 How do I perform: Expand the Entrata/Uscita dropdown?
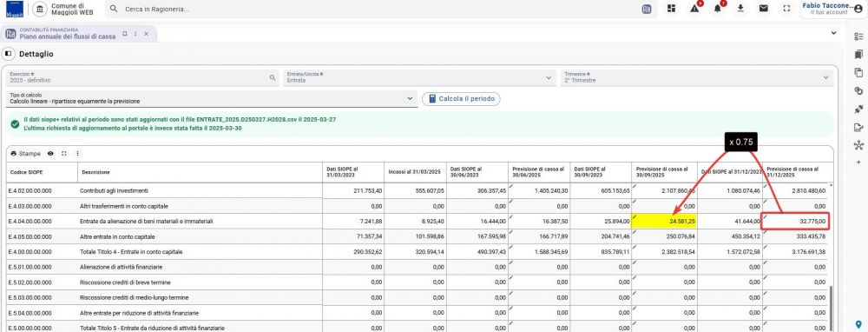[419, 78]
